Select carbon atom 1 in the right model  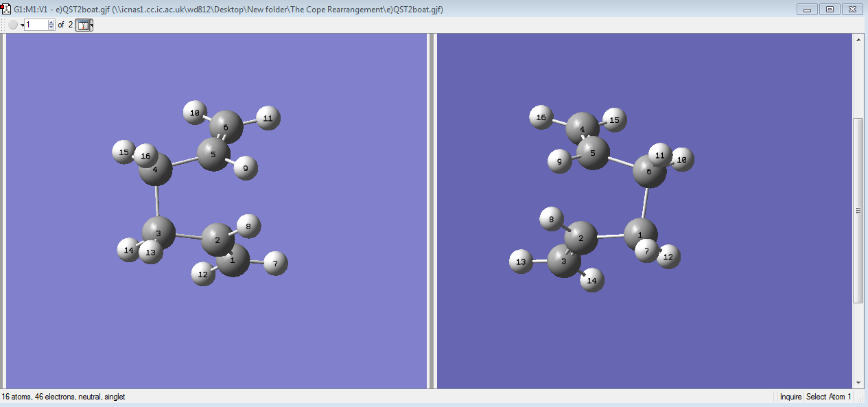[641, 235]
